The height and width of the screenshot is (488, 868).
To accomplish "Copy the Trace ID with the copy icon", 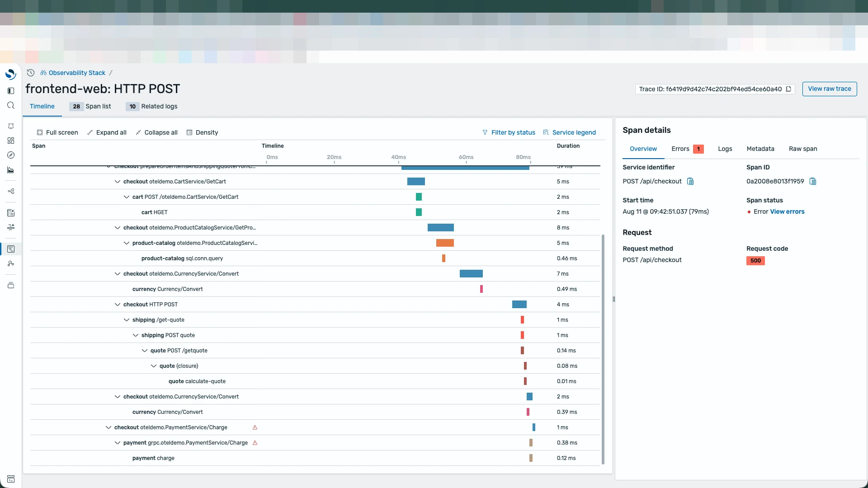I will (x=788, y=89).
